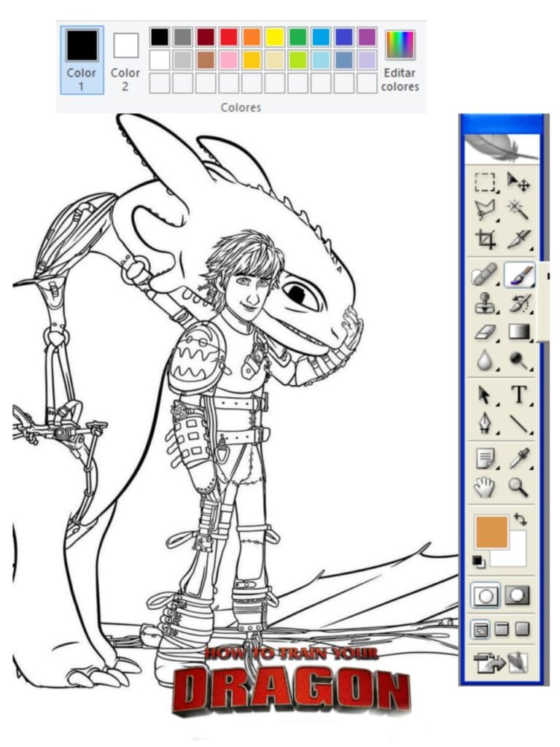The width and height of the screenshot is (560, 747).
Task: Choose the dark red palette swatch
Action: [205, 37]
